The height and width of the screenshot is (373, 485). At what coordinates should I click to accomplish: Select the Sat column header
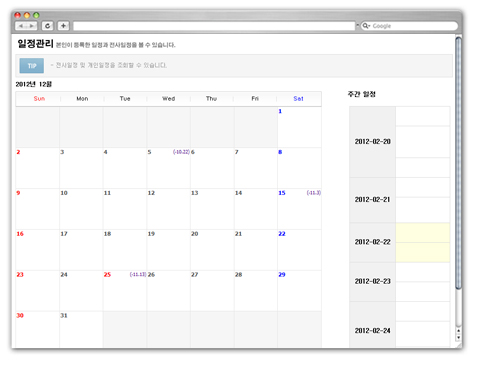tap(298, 99)
